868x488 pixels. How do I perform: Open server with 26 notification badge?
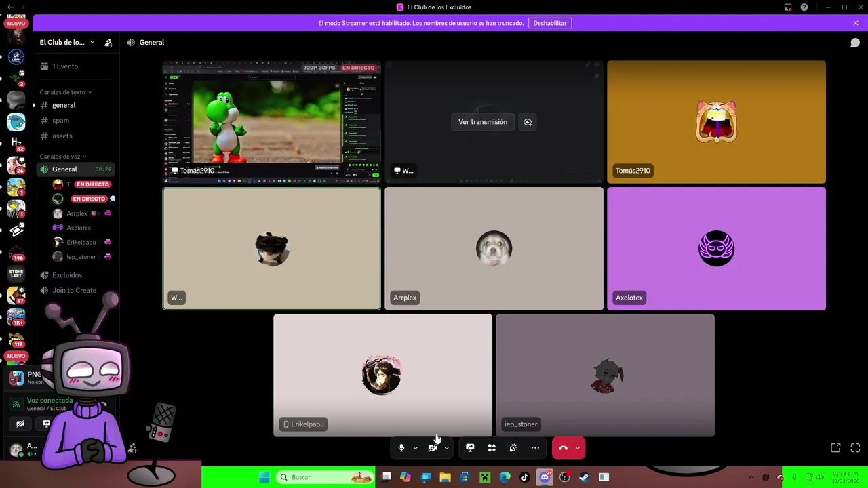coord(16,165)
